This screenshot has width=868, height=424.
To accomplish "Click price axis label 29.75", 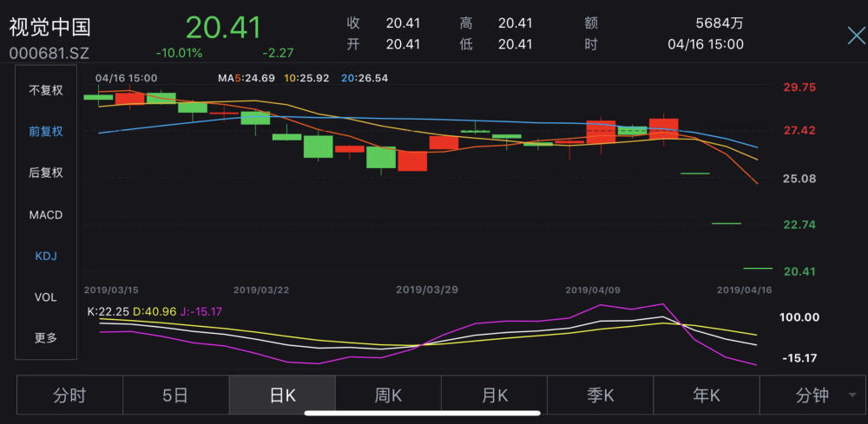I will pyautogui.click(x=800, y=88).
